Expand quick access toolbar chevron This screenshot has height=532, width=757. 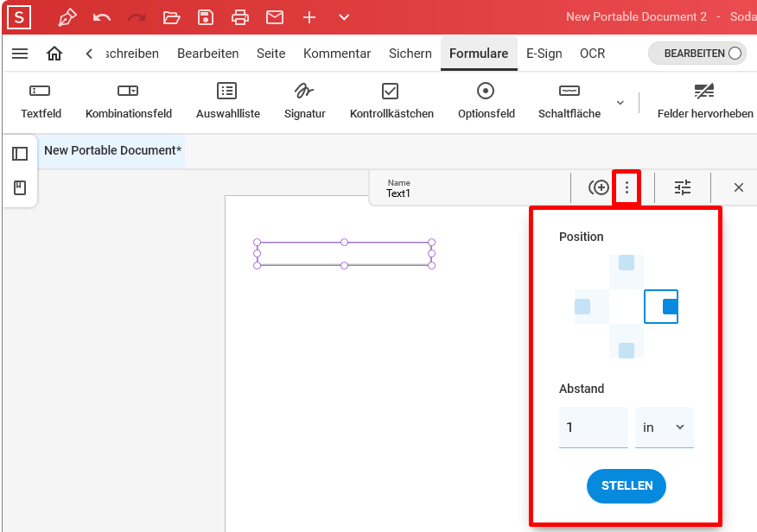[344, 18]
